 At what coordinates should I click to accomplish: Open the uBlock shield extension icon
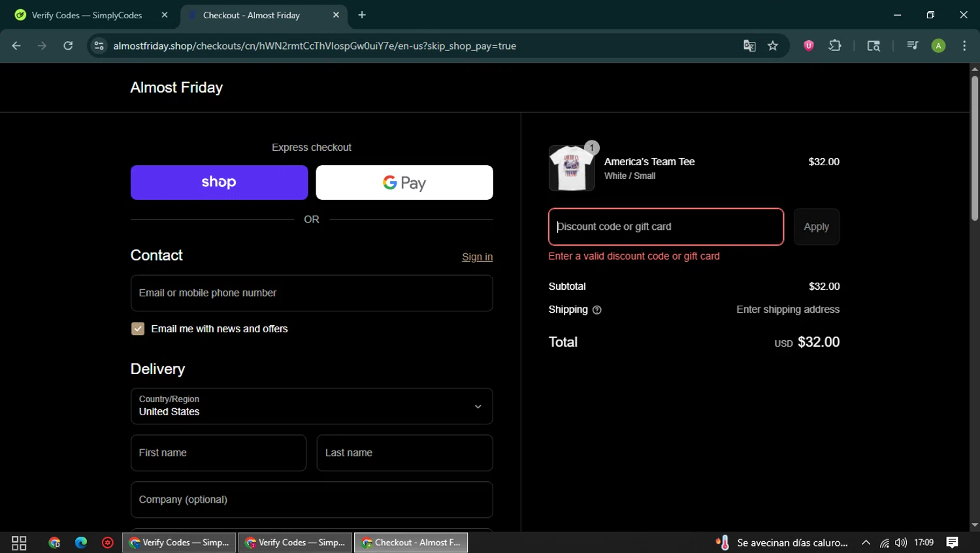click(x=809, y=46)
